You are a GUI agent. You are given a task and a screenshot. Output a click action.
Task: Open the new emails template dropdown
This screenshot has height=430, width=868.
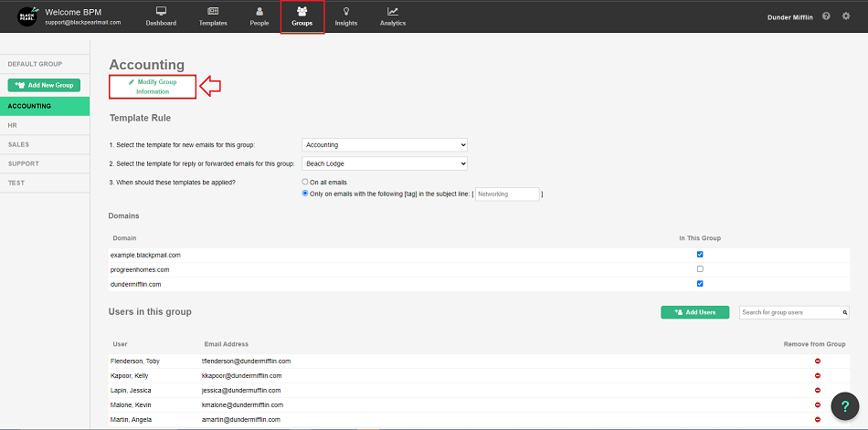click(384, 144)
